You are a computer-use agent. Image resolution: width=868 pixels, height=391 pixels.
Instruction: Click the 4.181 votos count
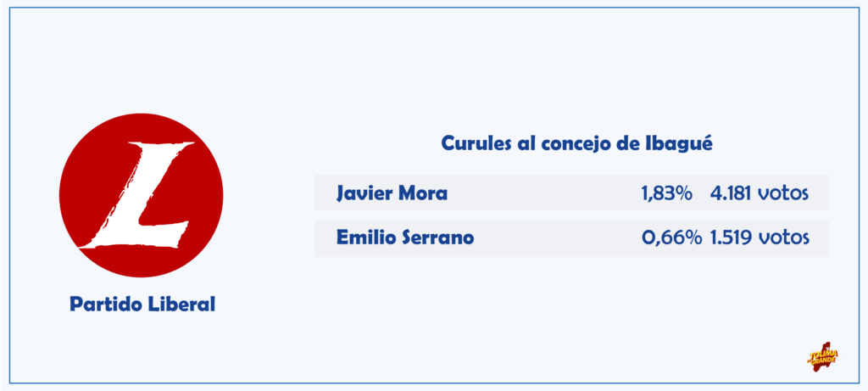coord(759,194)
